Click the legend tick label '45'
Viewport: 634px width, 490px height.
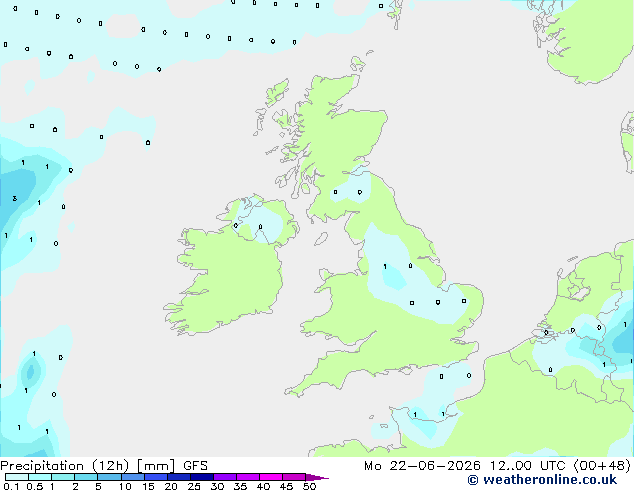286,486
